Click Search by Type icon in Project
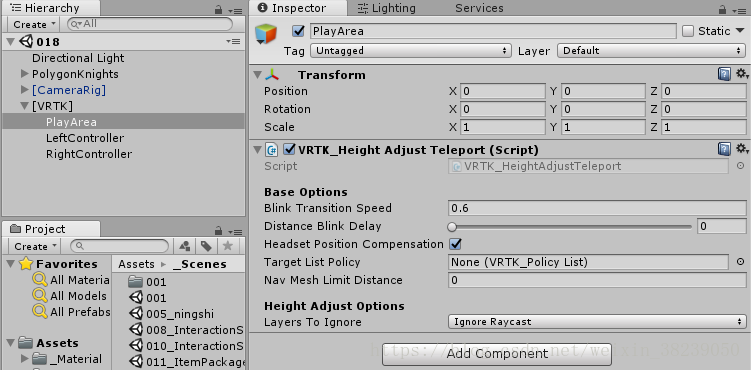Image resolution: width=751 pixels, height=370 pixels. (184, 246)
